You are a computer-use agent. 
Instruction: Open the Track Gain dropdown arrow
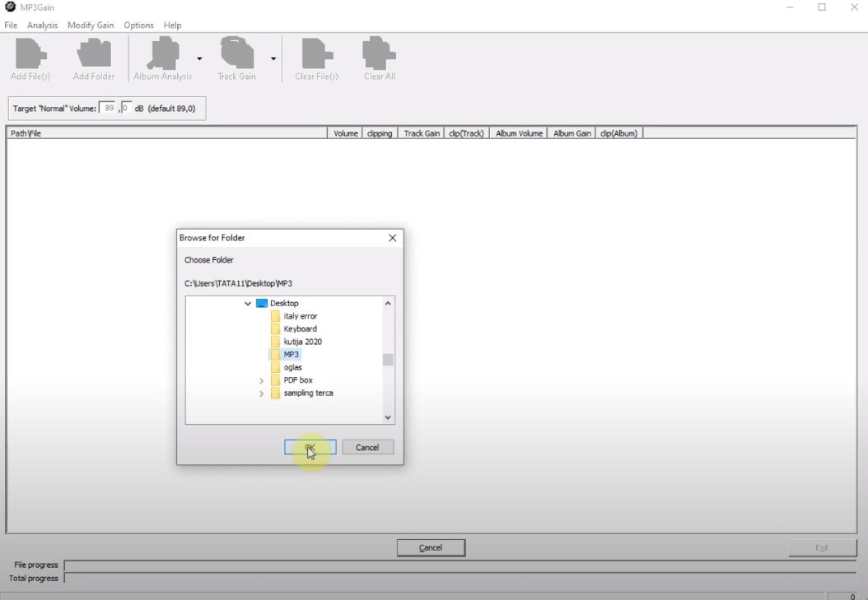tap(273, 58)
